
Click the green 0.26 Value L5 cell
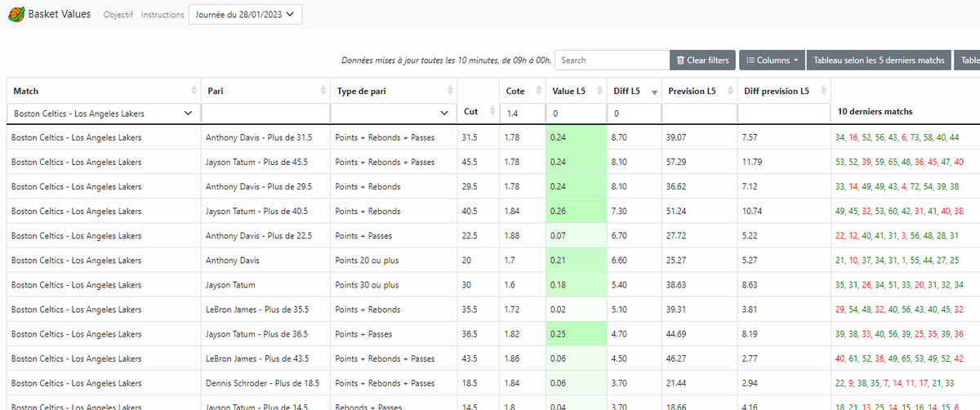[576, 211]
